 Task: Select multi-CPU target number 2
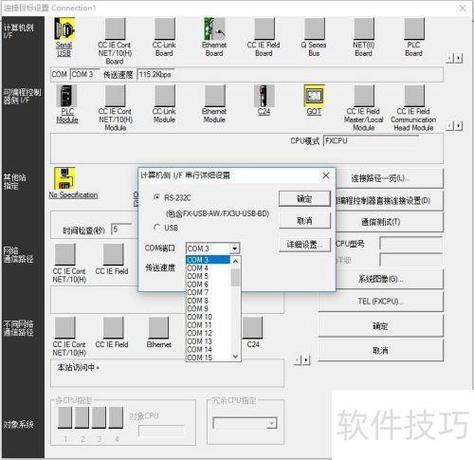tap(82, 418)
